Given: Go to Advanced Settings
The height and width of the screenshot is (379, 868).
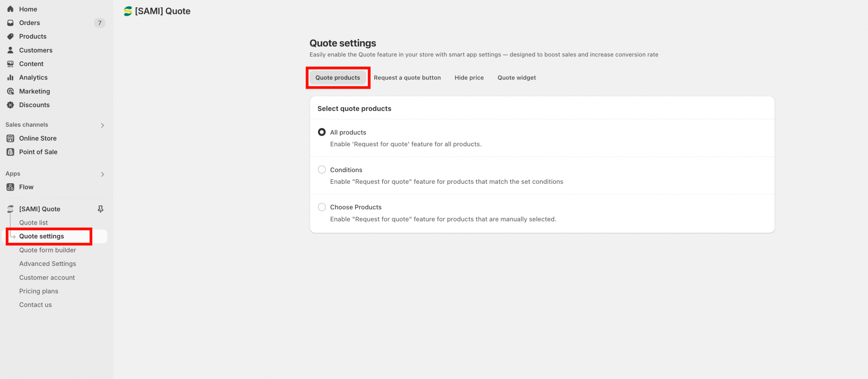Looking at the screenshot, I should [x=47, y=264].
